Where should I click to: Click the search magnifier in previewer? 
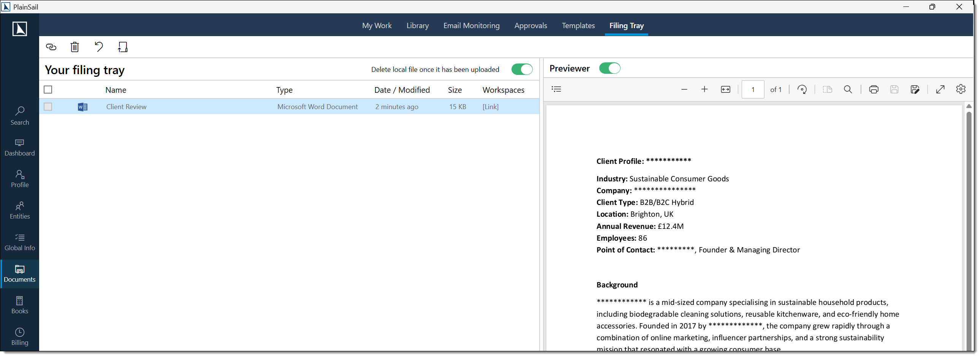click(x=848, y=89)
